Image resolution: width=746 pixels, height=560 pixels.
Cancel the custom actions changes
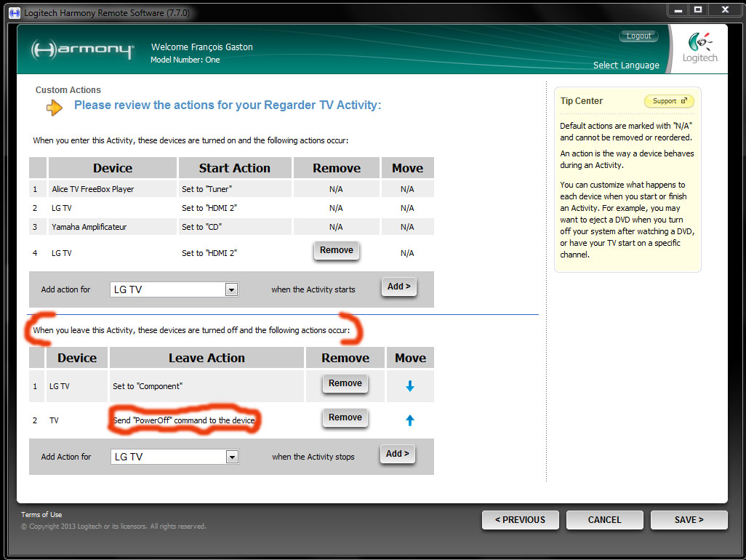point(604,520)
